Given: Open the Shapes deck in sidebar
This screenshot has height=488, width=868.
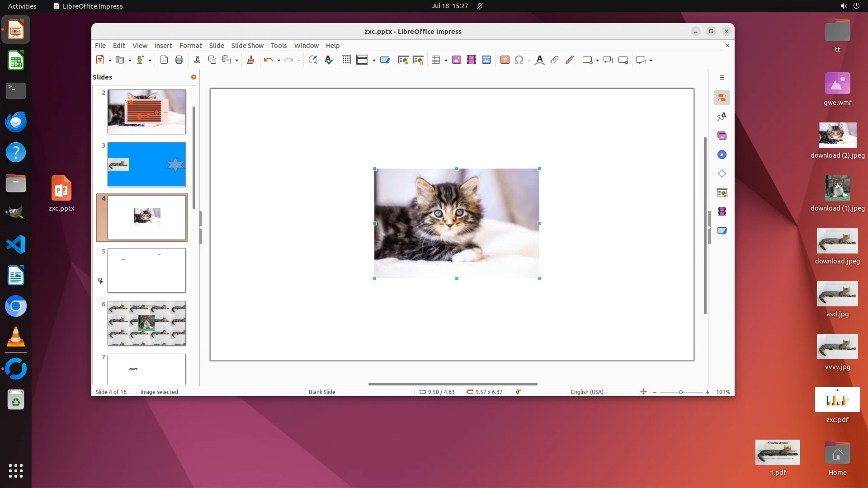Looking at the screenshot, I should 722,174.
